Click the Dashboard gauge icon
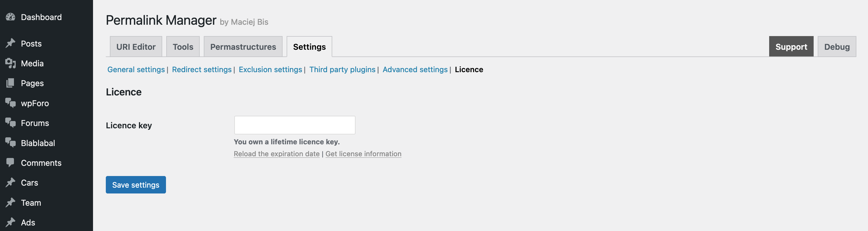This screenshot has width=868, height=231. point(10,17)
